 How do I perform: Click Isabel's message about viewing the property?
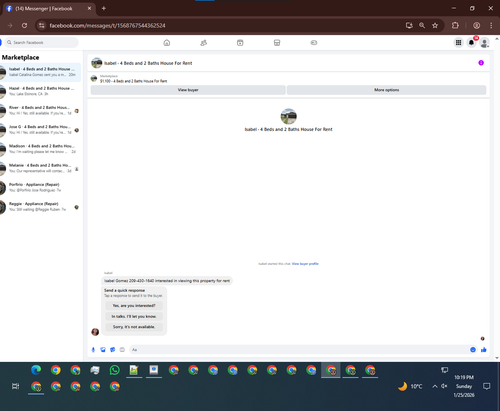click(x=167, y=281)
